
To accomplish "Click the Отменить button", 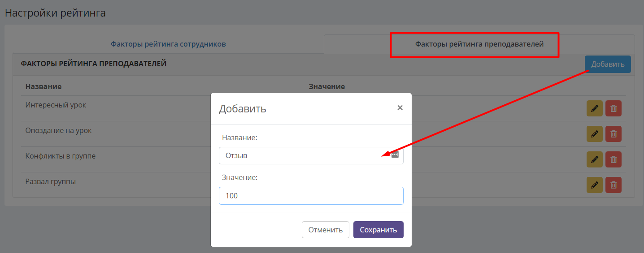I will coord(326,230).
